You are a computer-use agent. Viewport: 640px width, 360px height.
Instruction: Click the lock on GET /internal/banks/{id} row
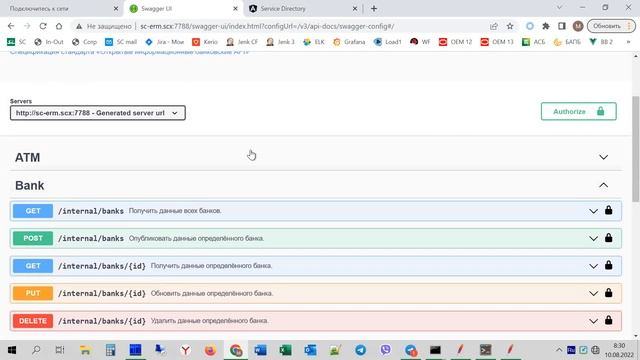609,265
